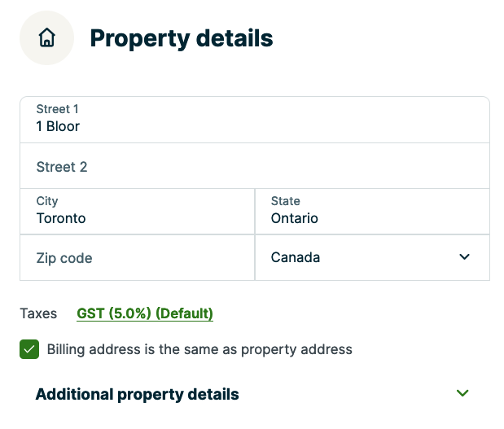Click the 'Ontario' value text
This screenshot has height=429, width=504.
click(294, 218)
